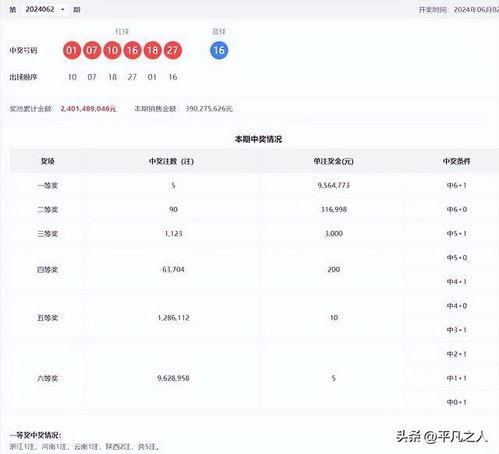Click the 中6+0 winning condition
Screen dimensions: 499x454
point(457,210)
